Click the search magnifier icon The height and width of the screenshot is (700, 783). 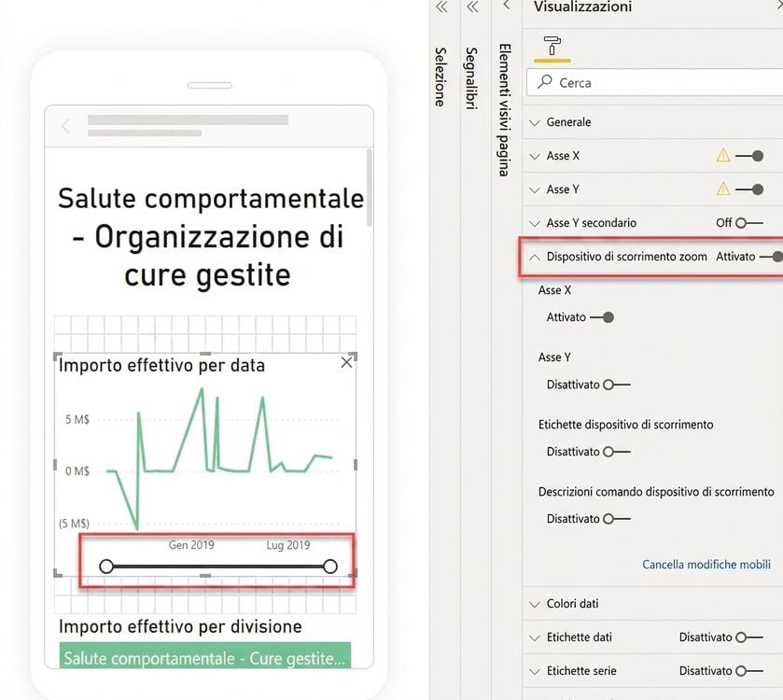[545, 81]
